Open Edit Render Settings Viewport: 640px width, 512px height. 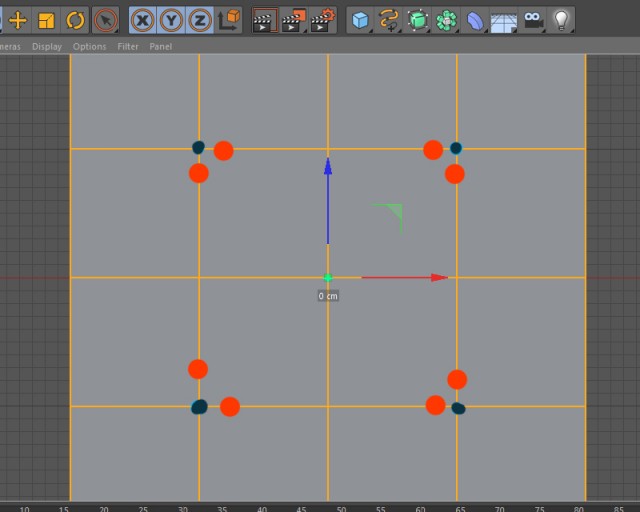click(322, 20)
